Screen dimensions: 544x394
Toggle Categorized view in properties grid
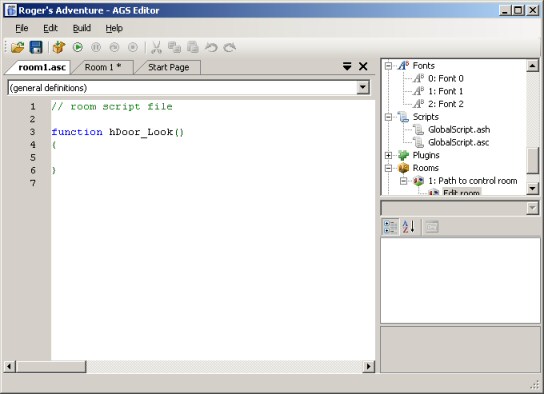[391, 227]
